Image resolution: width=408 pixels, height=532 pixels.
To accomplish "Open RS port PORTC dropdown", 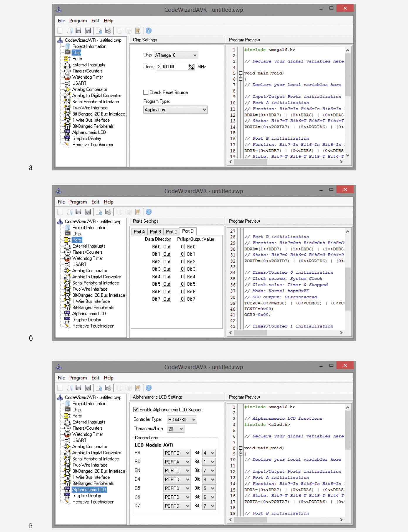I will [x=177, y=453].
